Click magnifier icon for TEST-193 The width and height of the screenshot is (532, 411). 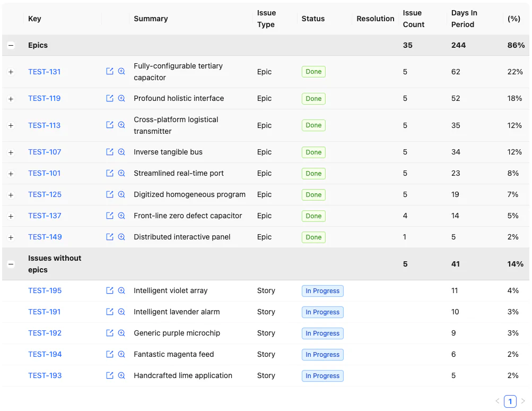pyautogui.click(x=121, y=375)
